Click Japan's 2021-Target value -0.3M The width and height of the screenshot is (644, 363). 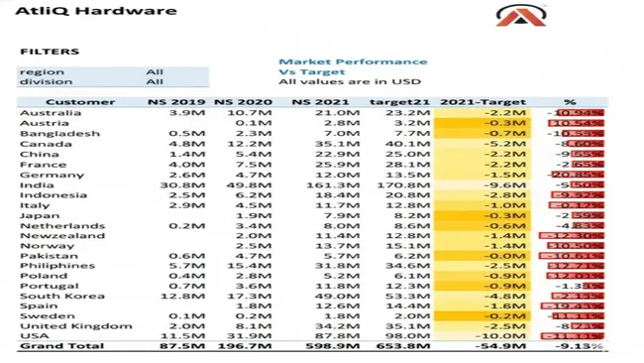click(x=504, y=215)
